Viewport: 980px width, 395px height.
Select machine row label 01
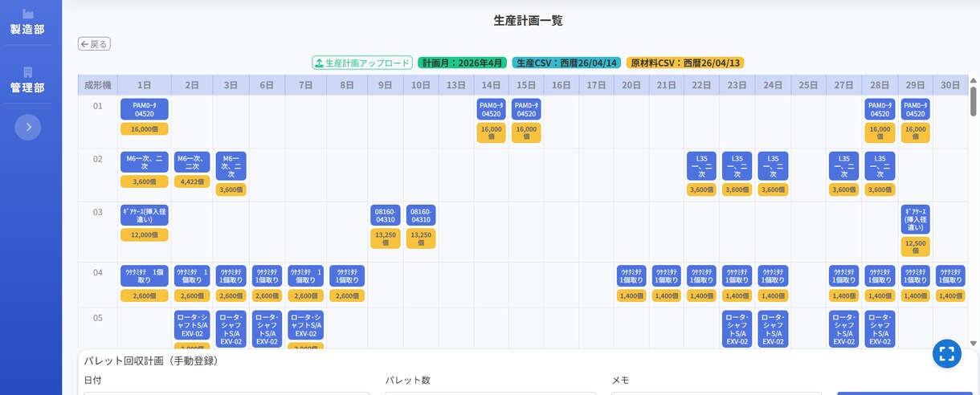click(98, 106)
